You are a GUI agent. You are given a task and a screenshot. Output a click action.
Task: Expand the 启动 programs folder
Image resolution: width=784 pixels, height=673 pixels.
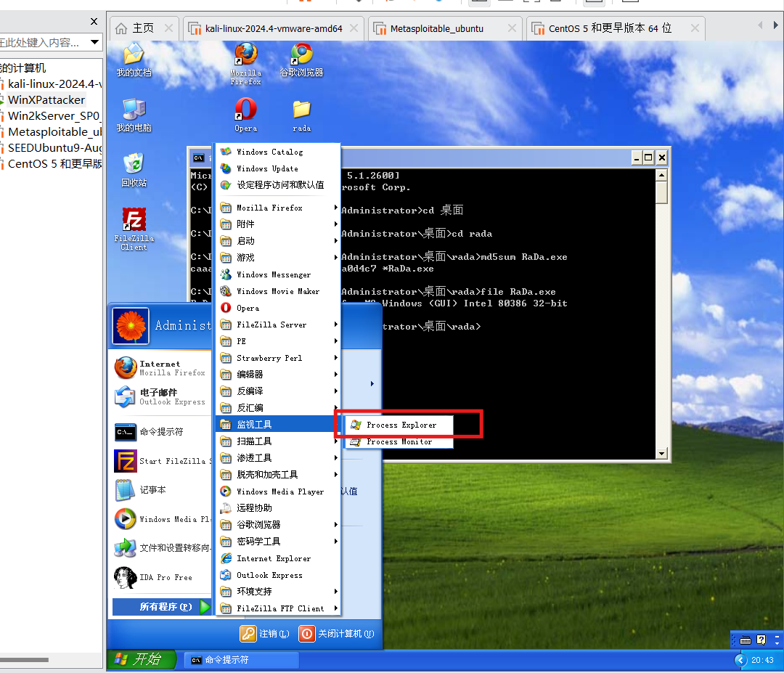[278, 241]
